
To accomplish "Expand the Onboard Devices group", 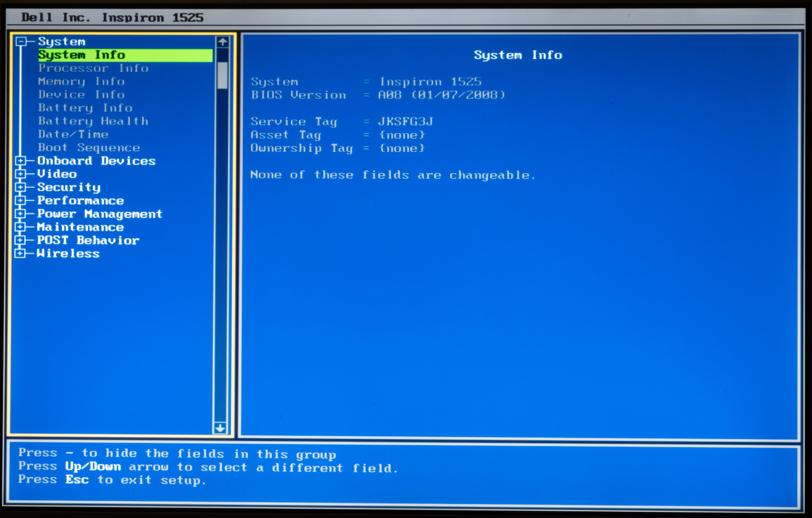I will (x=20, y=161).
